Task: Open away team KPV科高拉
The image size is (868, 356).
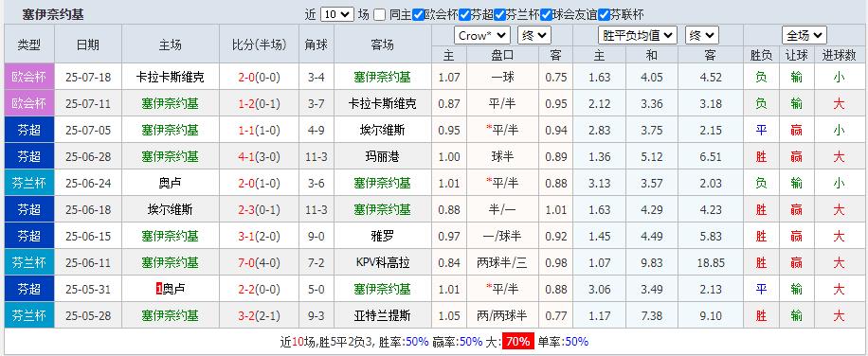Action: (383, 262)
